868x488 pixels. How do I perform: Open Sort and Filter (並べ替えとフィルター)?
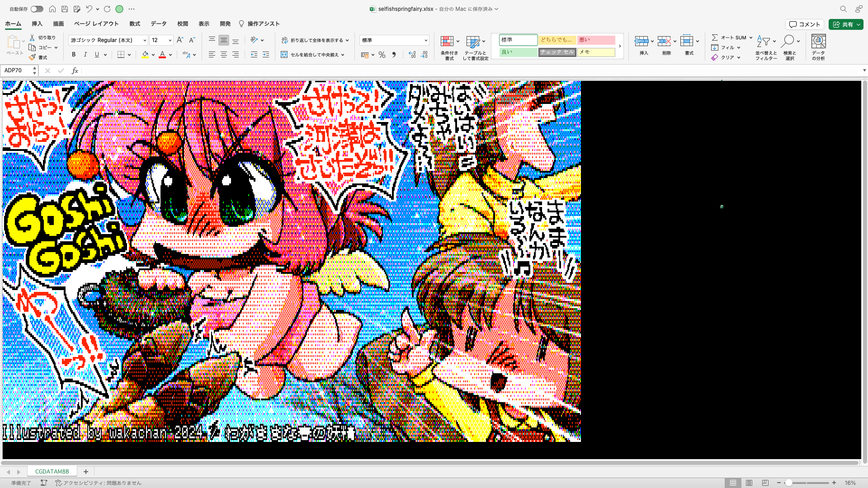tap(766, 47)
